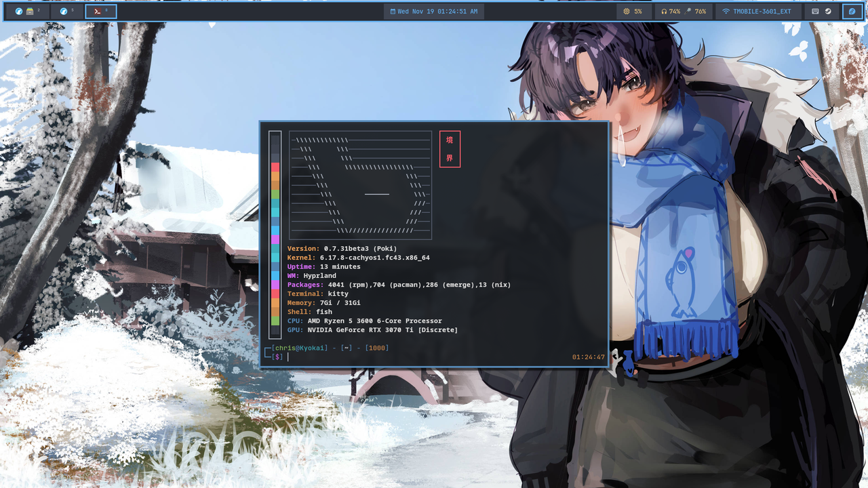Image resolution: width=868 pixels, height=488 pixels.
Task: Click the CPU gear icon showing 5%
Action: point(627,11)
